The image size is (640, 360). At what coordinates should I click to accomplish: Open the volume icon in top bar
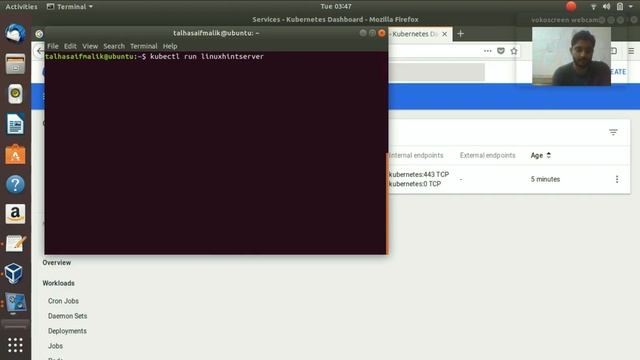pyautogui.click(x=607, y=7)
